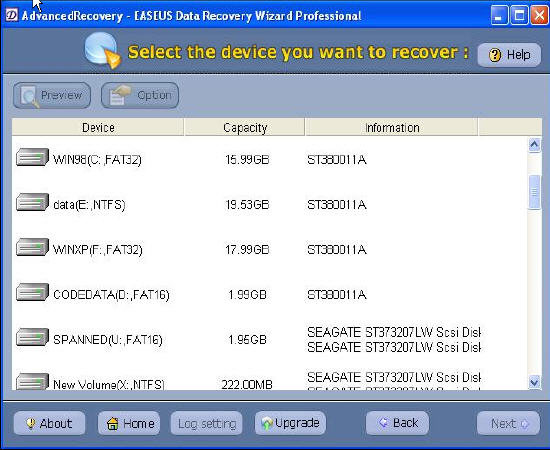This screenshot has height=450, width=550.
Task: Select the SPANNED U: drive icon
Action: tap(32, 337)
